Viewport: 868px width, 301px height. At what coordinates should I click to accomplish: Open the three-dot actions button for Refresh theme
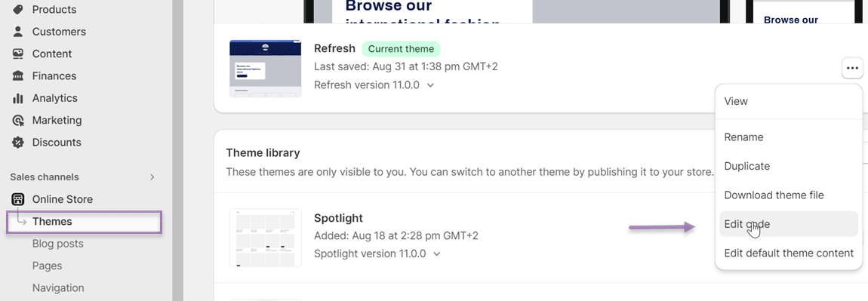coord(852,69)
